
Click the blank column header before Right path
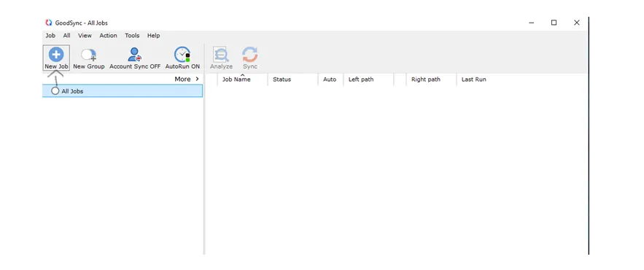[400, 80]
